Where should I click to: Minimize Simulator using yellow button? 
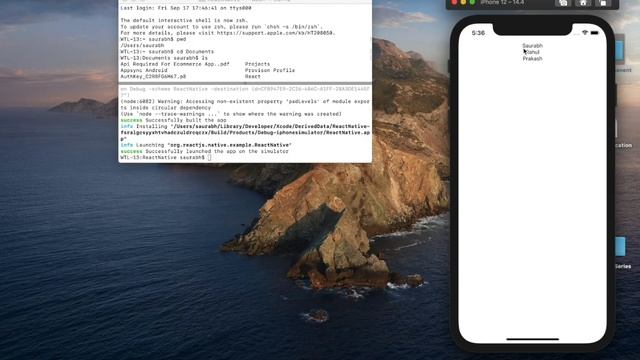463,2
